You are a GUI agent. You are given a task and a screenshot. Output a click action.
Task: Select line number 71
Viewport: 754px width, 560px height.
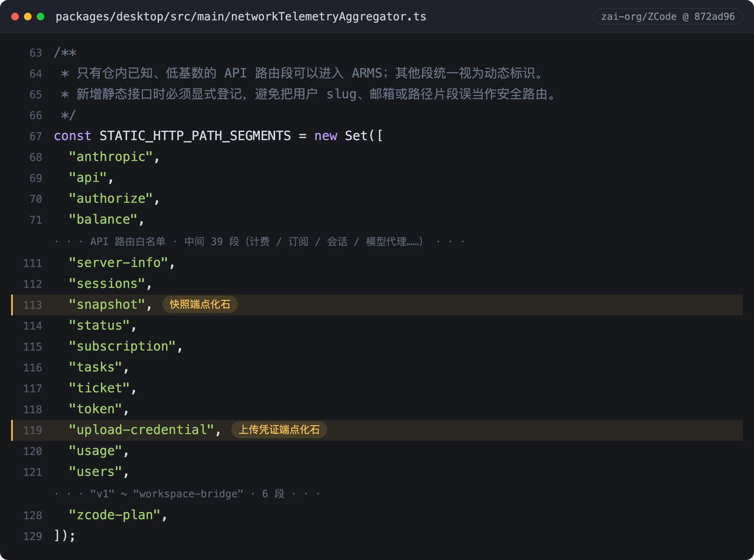(x=36, y=220)
